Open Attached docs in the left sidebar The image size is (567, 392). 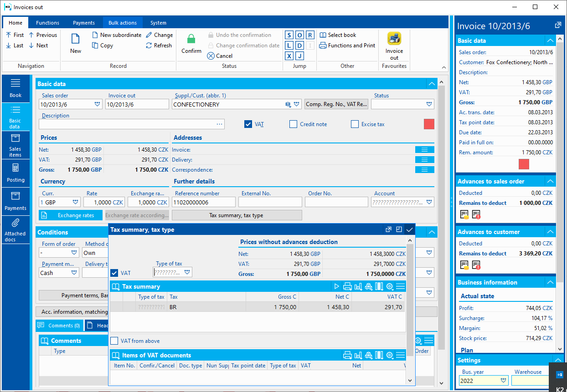pos(15,229)
